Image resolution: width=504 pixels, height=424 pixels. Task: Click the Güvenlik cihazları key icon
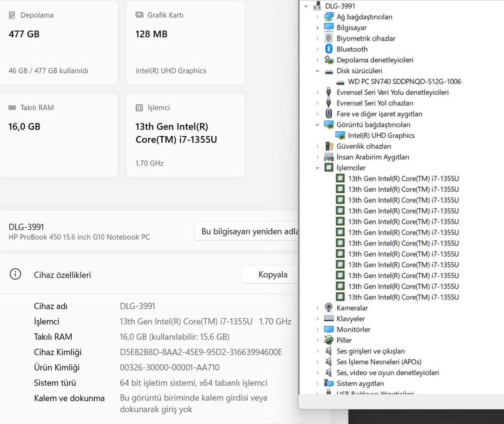(329, 146)
